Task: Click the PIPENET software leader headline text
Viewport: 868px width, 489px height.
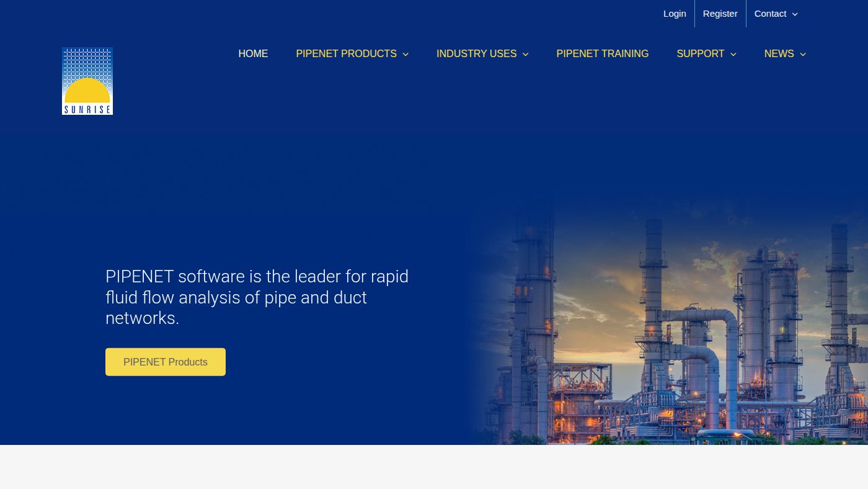Action: click(257, 297)
